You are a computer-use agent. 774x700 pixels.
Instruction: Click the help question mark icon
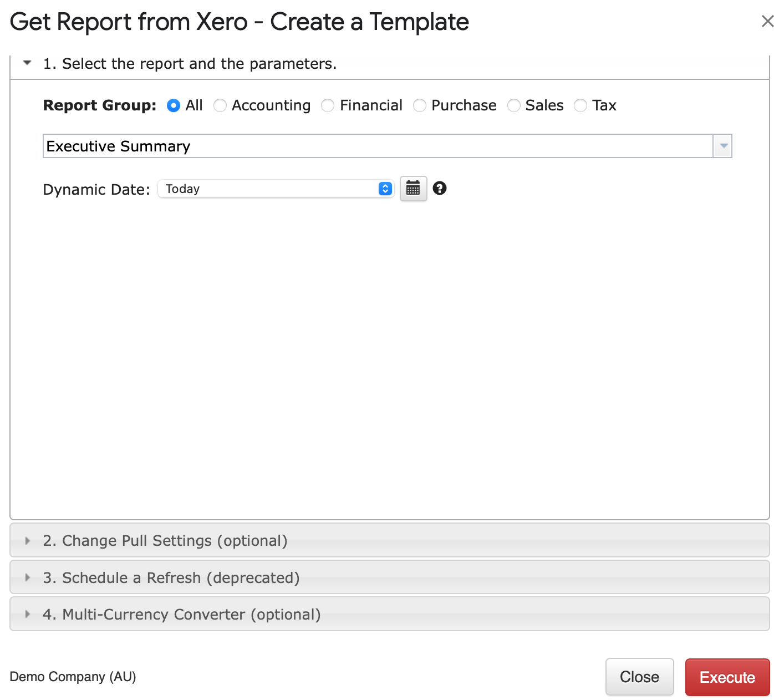click(440, 189)
